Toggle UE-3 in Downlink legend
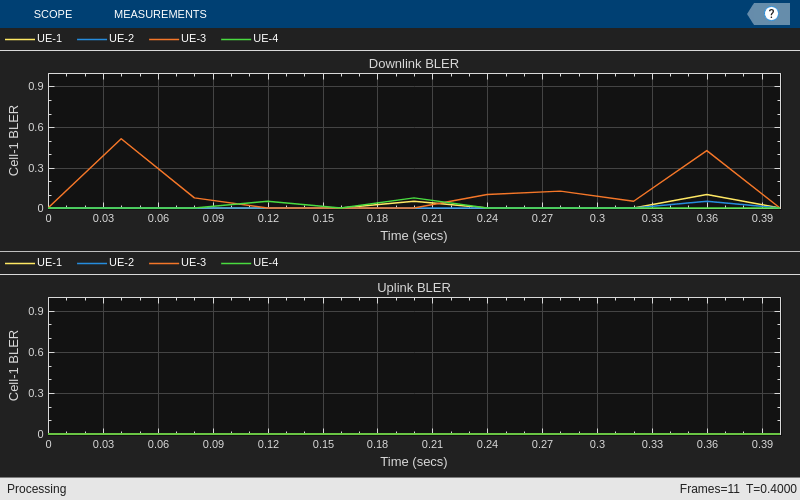 coord(178,38)
